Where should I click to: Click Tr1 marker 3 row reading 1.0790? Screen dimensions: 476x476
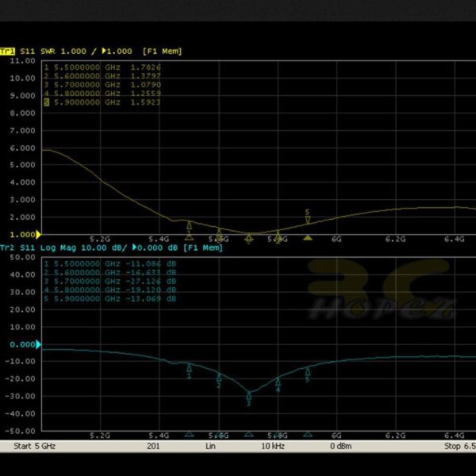tap(102, 85)
